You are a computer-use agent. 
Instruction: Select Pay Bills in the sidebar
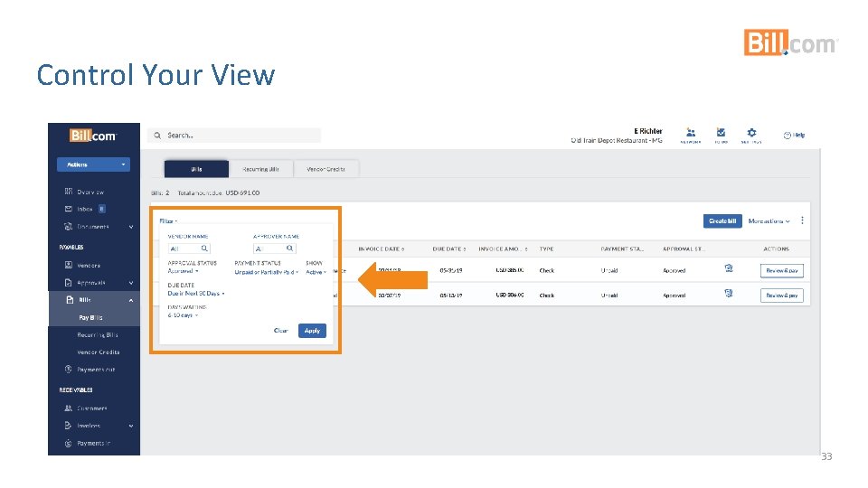click(90, 317)
